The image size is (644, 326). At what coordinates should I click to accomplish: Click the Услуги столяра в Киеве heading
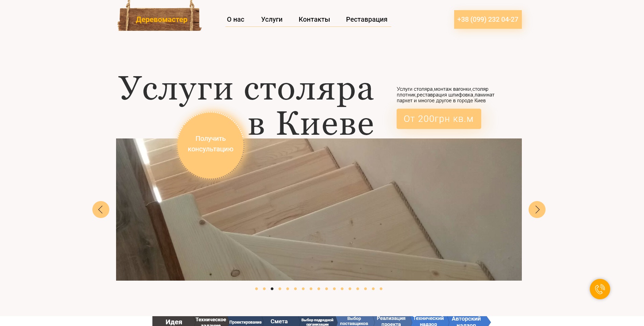click(246, 106)
